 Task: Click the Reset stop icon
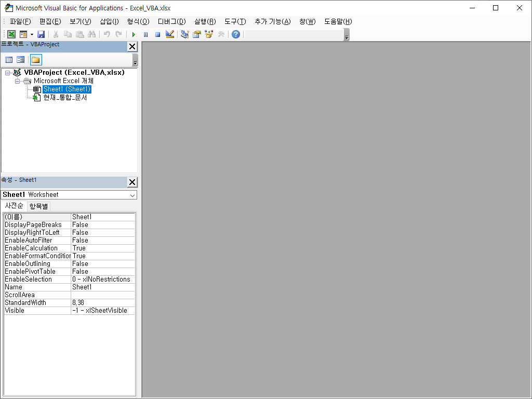pyautogui.click(x=157, y=34)
